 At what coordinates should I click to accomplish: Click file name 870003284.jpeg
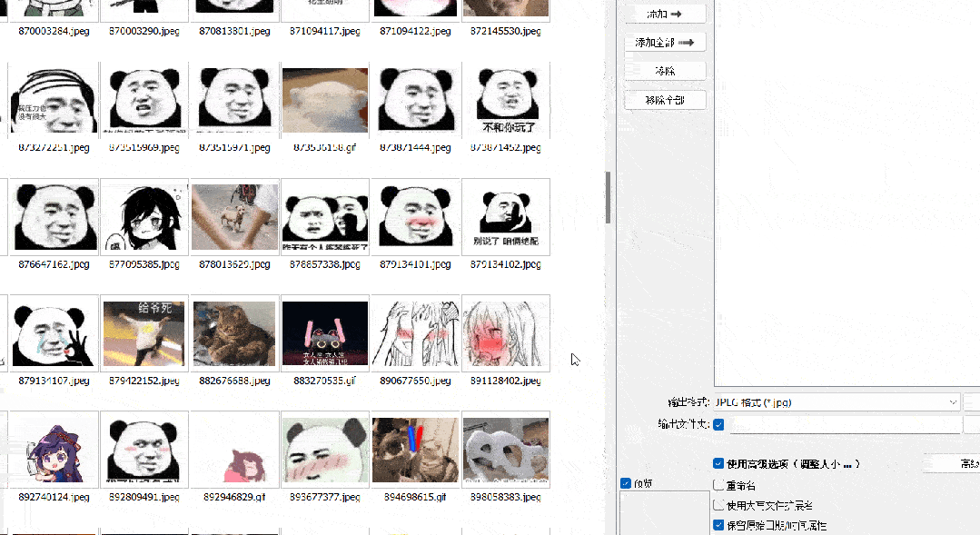[x=54, y=31]
